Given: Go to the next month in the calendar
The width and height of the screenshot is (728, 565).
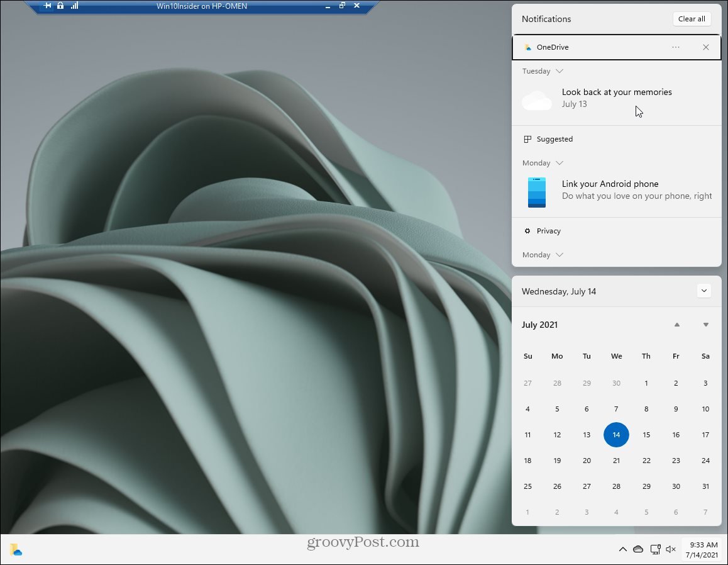Looking at the screenshot, I should coord(706,325).
